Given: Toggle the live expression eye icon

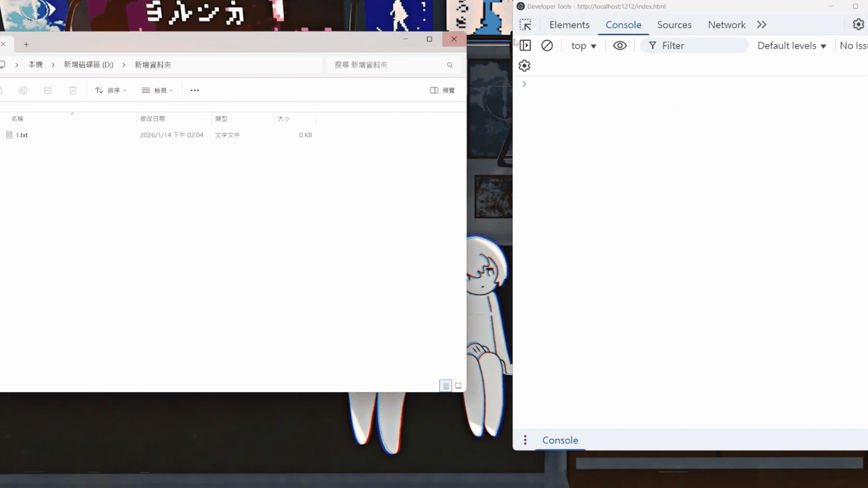Looking at the screenshot, I should [620, 46].
